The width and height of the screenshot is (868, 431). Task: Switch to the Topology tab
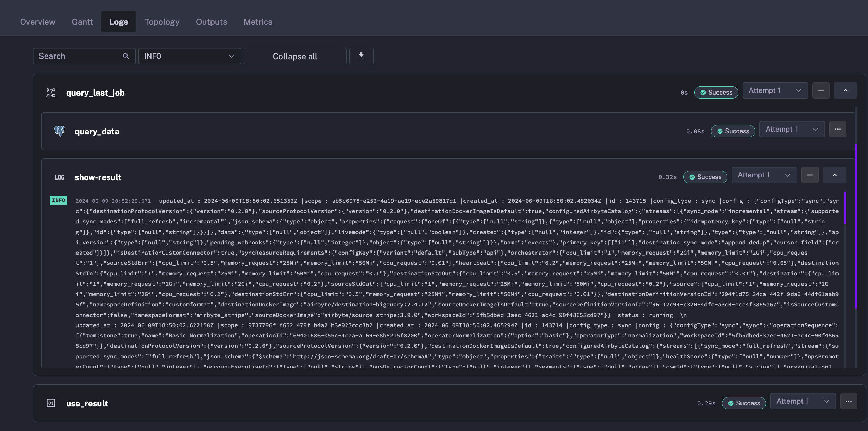(162, 21)
